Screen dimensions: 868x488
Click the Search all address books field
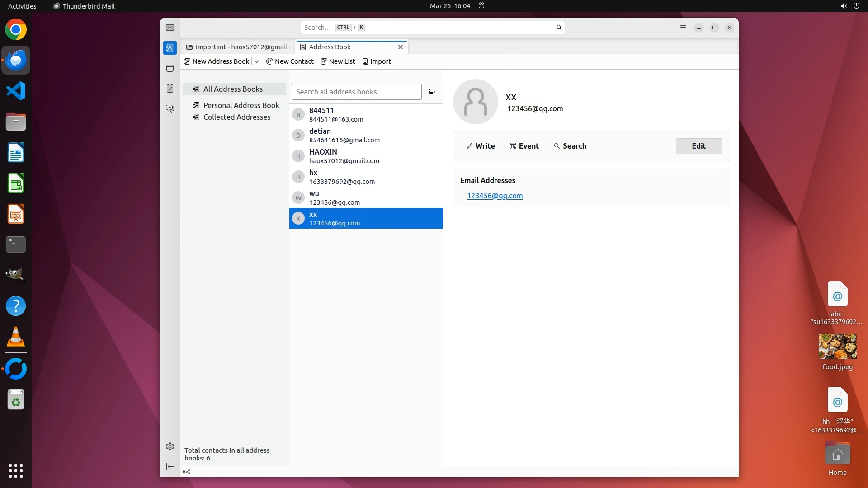[356, 92]
